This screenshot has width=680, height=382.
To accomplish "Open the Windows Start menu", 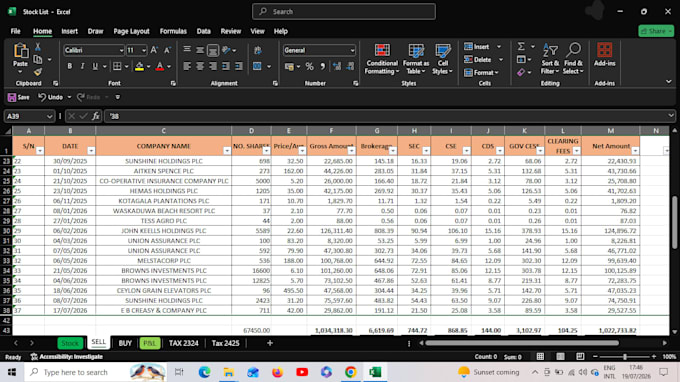I will 12,372.
